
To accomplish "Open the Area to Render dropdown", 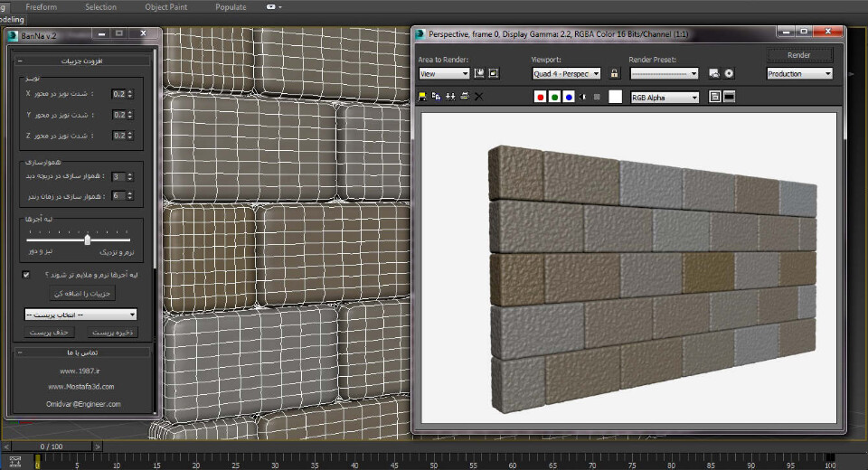I will tap(444, 74).
